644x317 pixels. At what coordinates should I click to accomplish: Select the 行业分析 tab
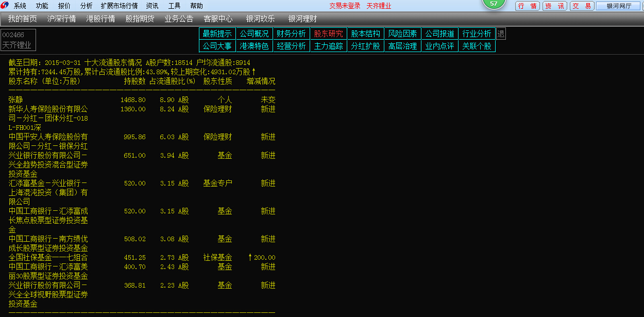pos(477,34)
